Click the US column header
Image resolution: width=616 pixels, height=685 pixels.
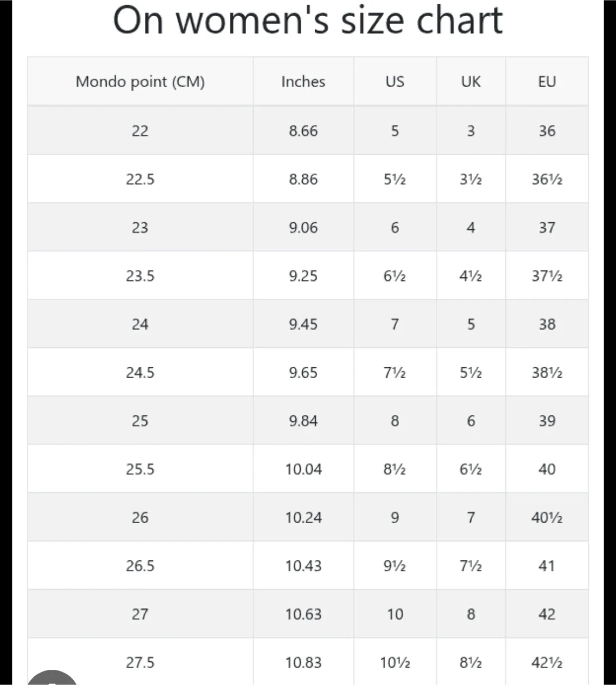coord(395,82)
